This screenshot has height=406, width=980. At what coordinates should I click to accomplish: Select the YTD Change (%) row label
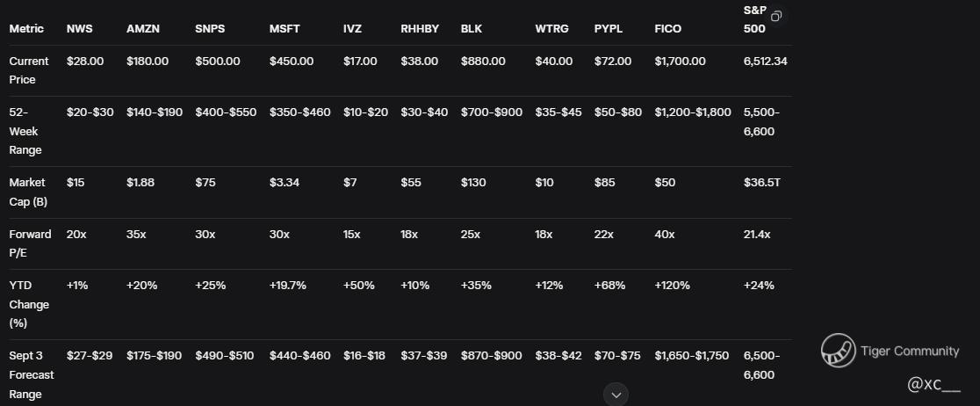[x=29, y=305]
